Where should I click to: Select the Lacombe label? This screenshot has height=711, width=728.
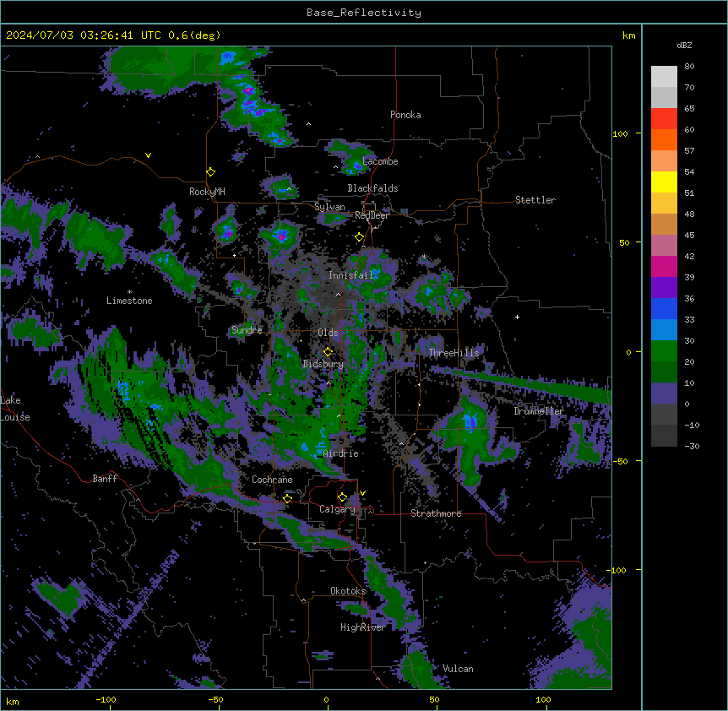[380, 161]
